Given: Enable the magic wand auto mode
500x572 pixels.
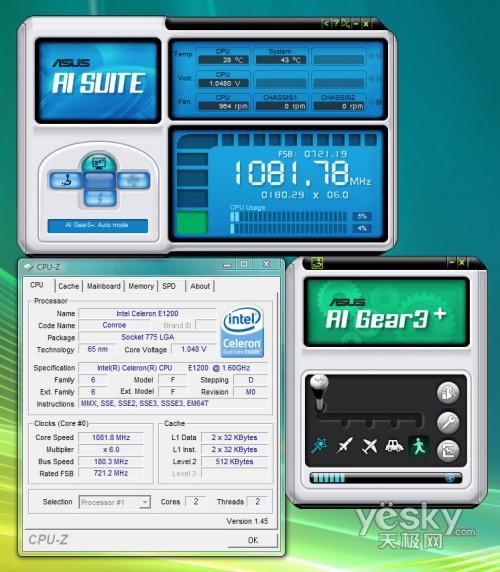Looking at the screenshot, I should pyautogui.click(x=319, y=445).
